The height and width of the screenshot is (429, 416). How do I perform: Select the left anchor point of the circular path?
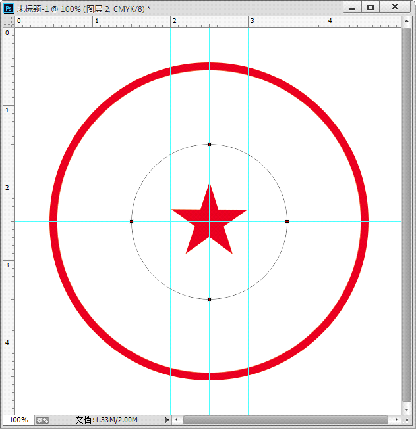(x=131, y=221)
